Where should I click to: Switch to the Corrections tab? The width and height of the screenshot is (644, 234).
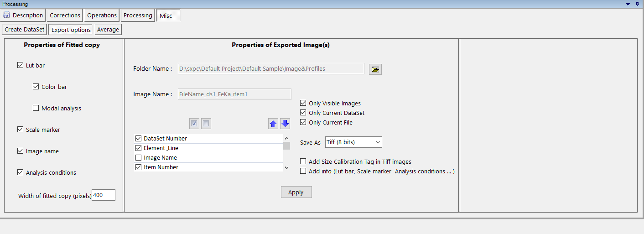pyautogui.click(x=65, y=16)
